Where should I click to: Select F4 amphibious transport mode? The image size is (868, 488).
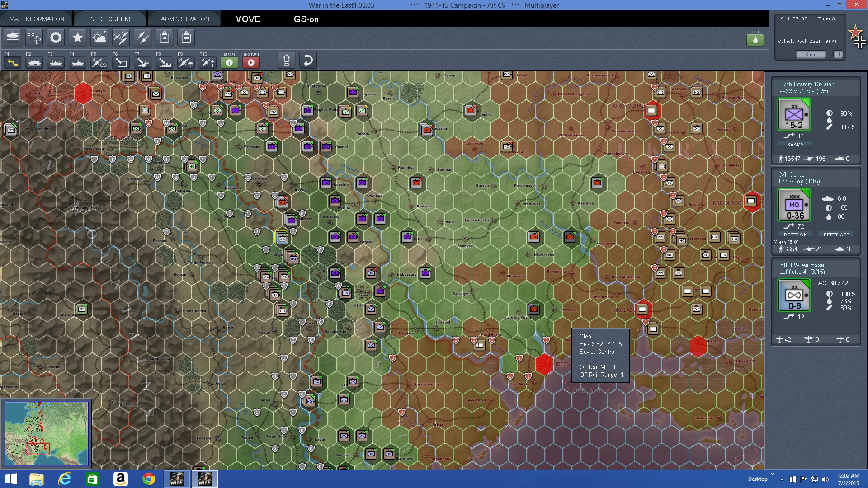[78, 62]
